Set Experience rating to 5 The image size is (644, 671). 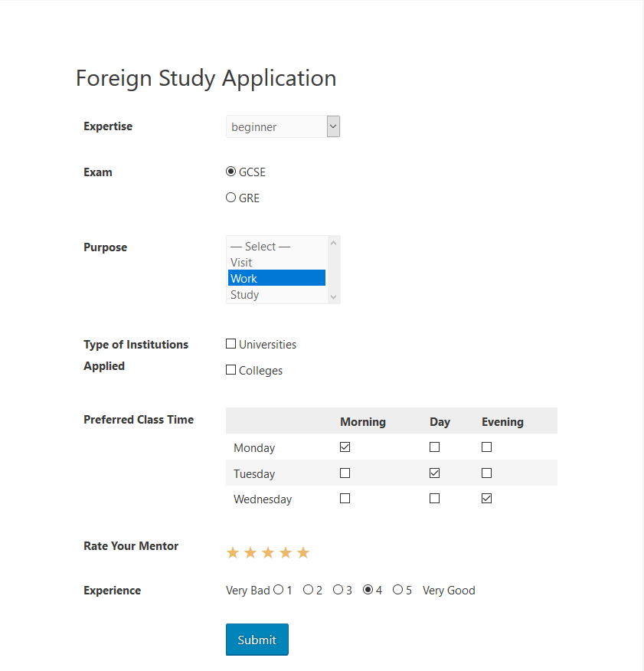[397, 590]
